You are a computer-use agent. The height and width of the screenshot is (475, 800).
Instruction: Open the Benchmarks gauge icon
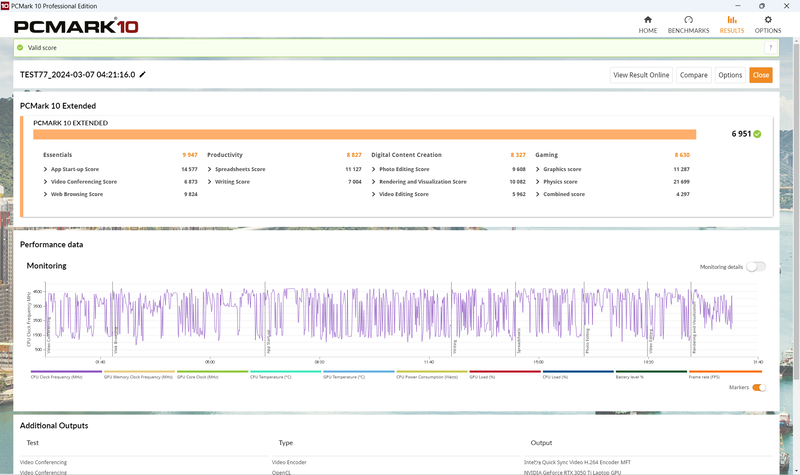[688, 20]
